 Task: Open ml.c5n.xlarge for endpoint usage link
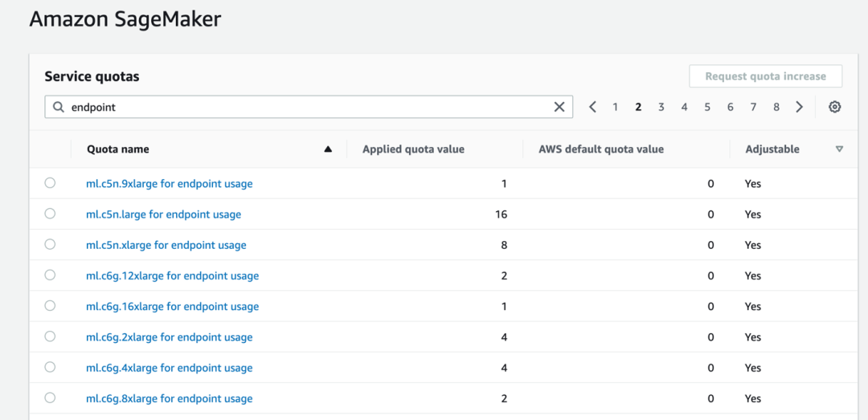point(166,245)
